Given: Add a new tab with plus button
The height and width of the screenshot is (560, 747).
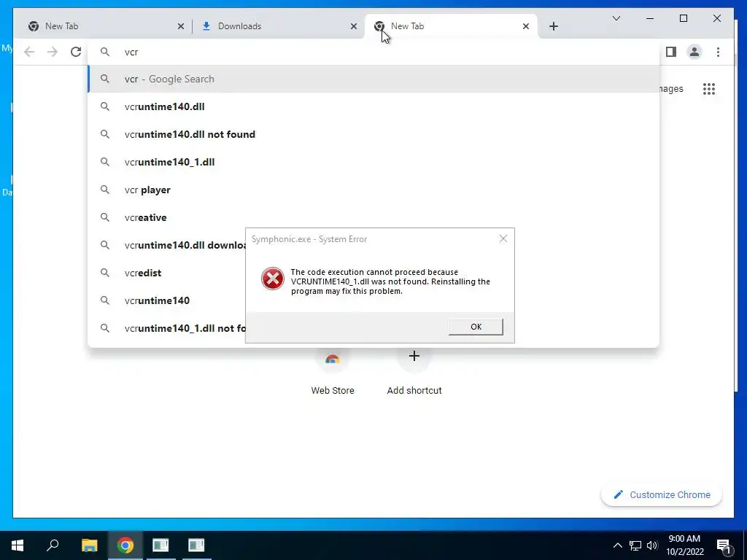Looking at the screenshot, I should tap(553, 26).
